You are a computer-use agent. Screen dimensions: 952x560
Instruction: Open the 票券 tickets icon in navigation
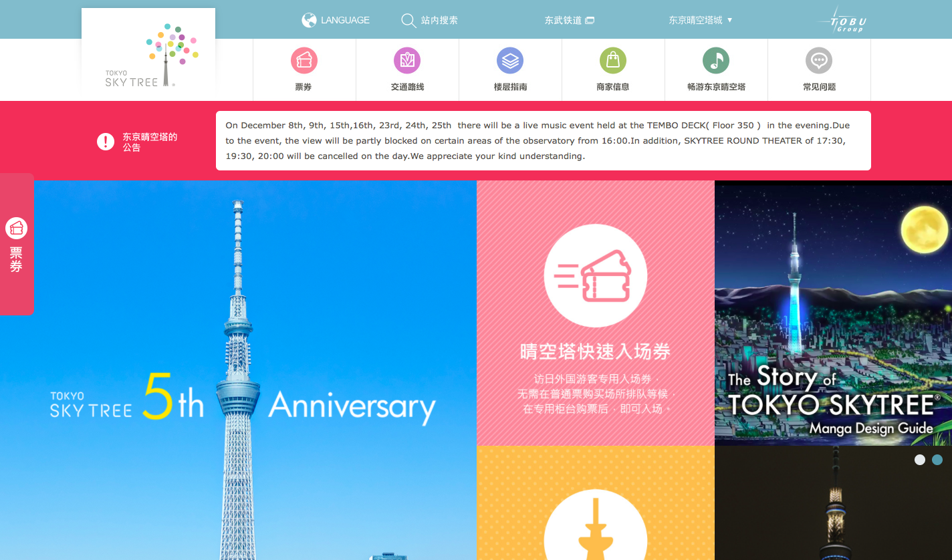(x=304, y=60)
